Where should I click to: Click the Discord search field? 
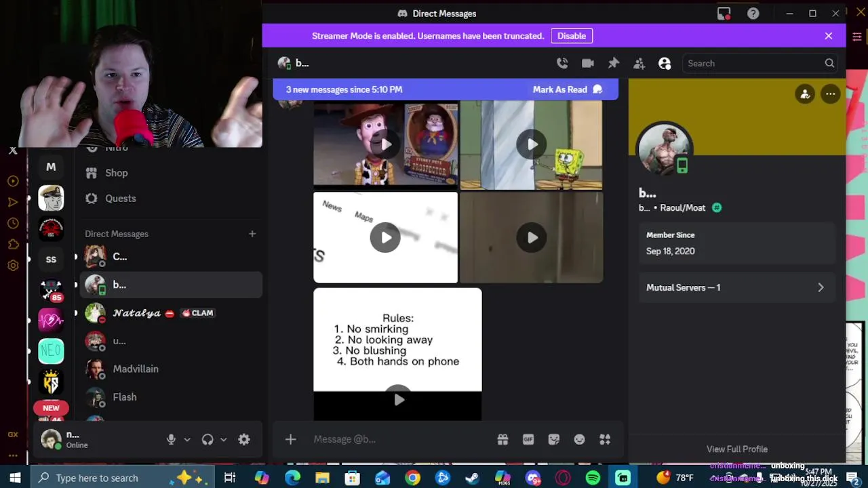click(760, 63)
